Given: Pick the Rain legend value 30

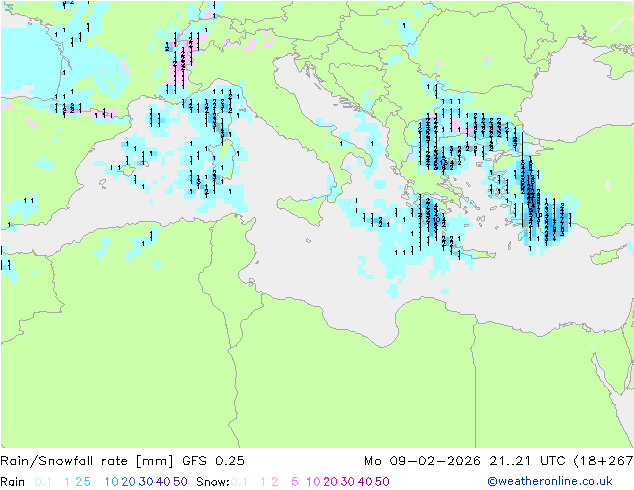Looking at the screenshot, I should (146, 482).
